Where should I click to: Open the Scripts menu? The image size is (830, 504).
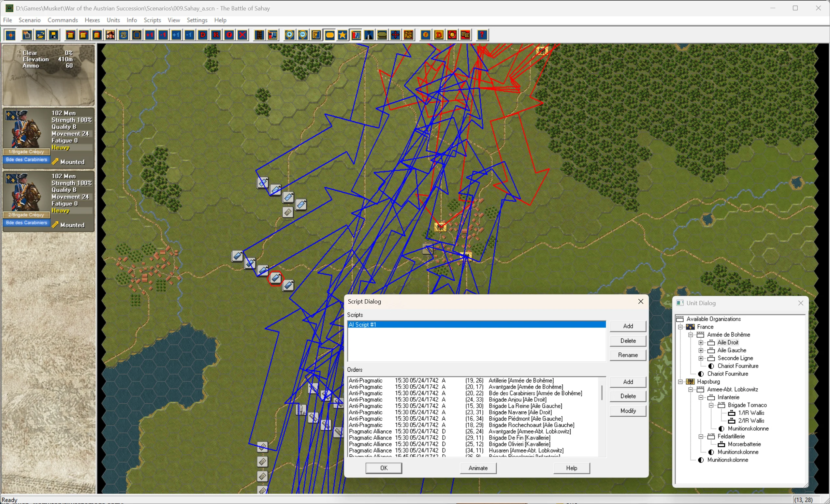[152, 20]
